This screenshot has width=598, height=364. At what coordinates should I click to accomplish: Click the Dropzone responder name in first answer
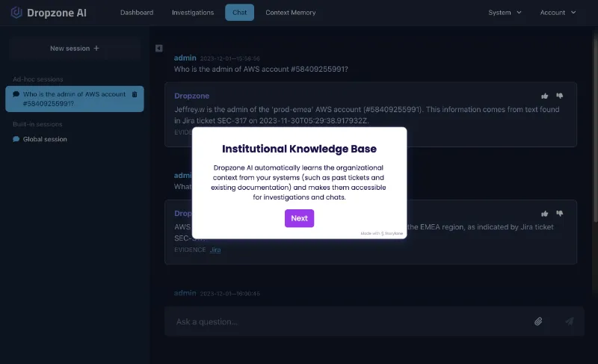tap(191, 96)
